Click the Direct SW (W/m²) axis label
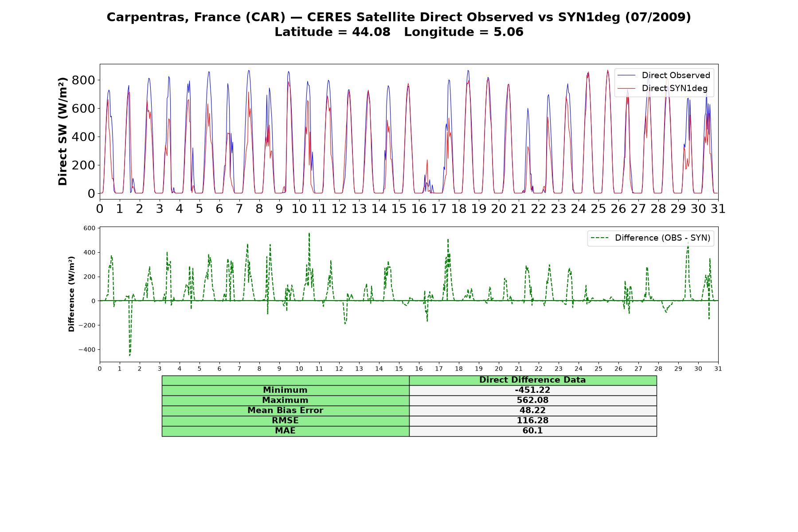 [x=63, y=131]
